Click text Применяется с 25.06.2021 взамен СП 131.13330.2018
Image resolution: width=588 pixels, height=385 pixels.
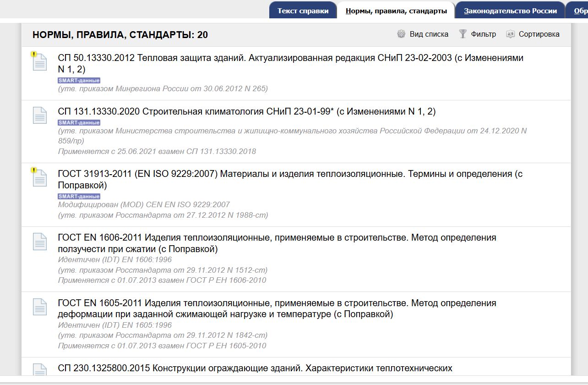tap(157, 151)
